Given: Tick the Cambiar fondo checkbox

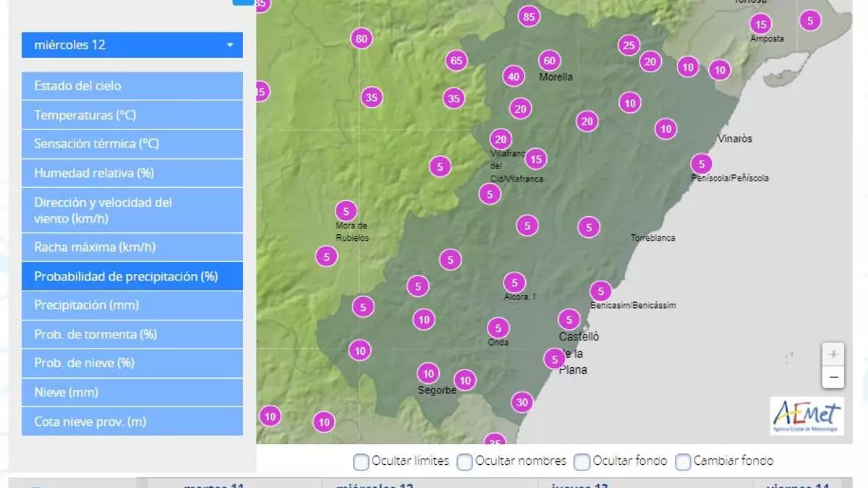Looking at the screenshot, I should [683, 461].
